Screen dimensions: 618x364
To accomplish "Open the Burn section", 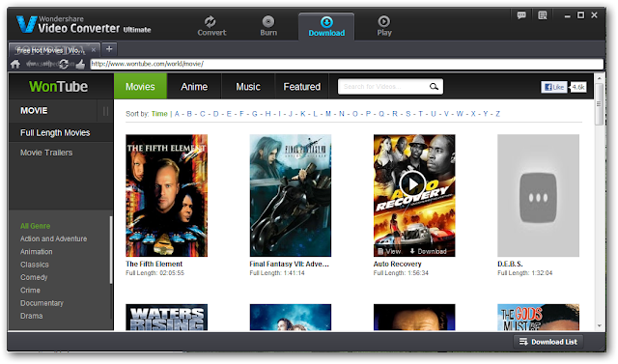I will [x=268, y=26].
